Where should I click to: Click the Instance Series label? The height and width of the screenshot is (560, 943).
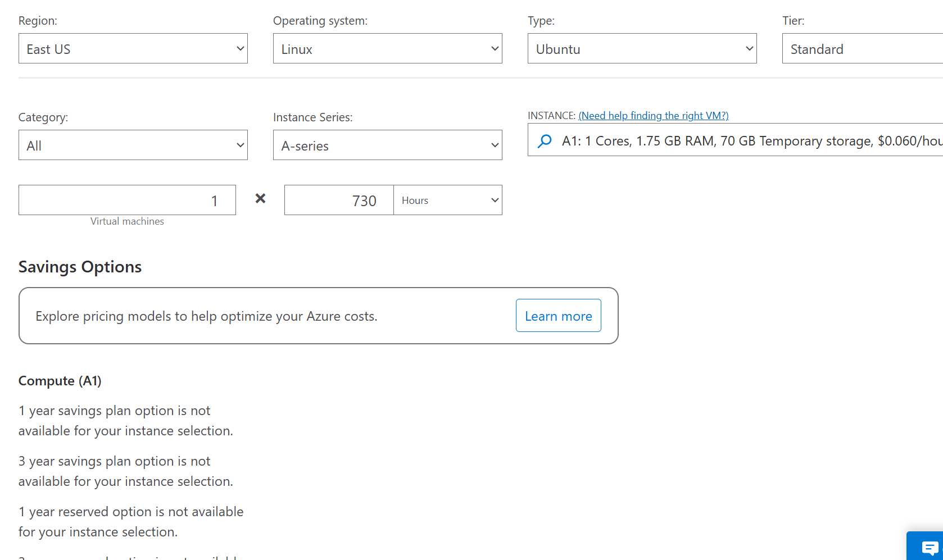tap(313, 117)
